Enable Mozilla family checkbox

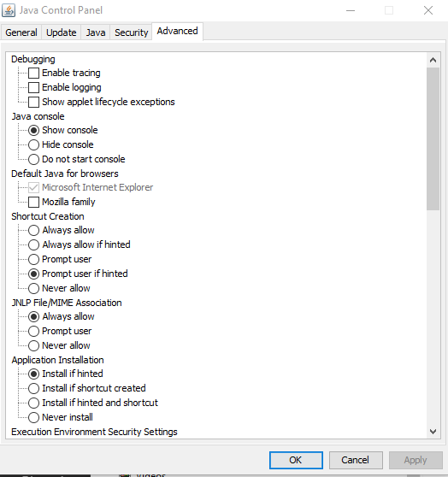pos(33,202)
